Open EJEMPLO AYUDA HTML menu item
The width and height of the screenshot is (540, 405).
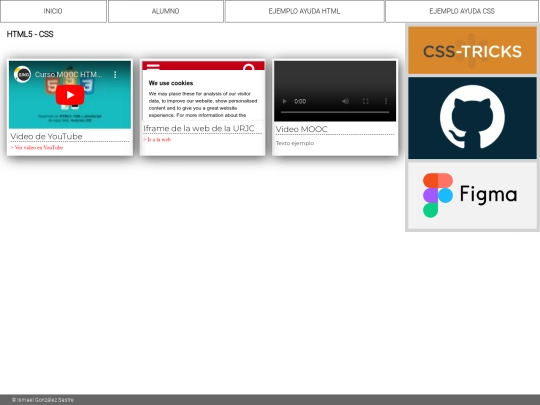point(304,11)
